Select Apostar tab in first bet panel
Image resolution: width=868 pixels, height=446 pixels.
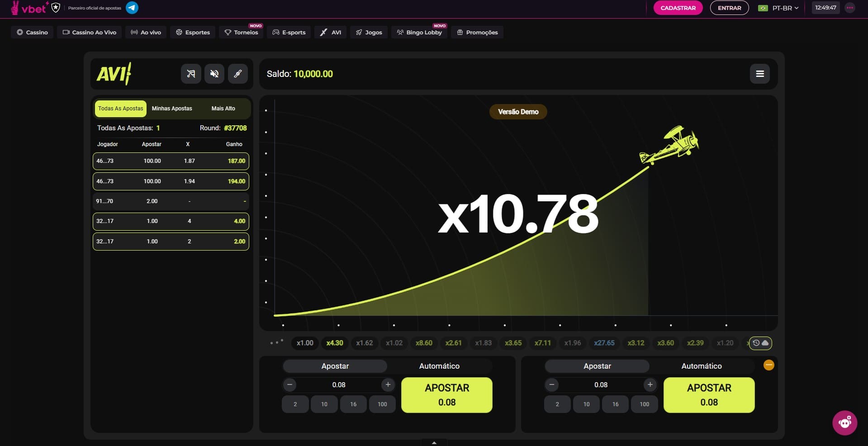335,366
